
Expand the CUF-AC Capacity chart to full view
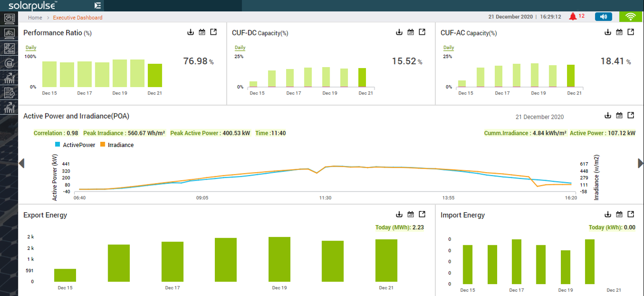630,32
